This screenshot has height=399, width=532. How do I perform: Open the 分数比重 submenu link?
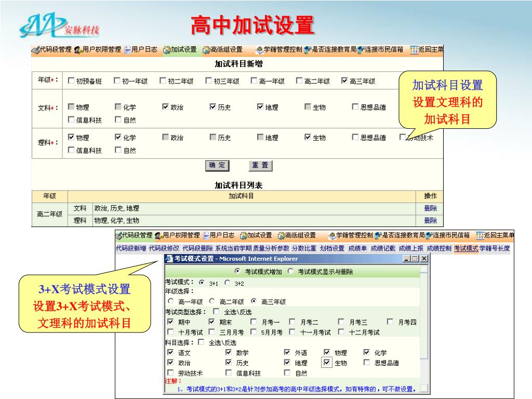point(303,248)
